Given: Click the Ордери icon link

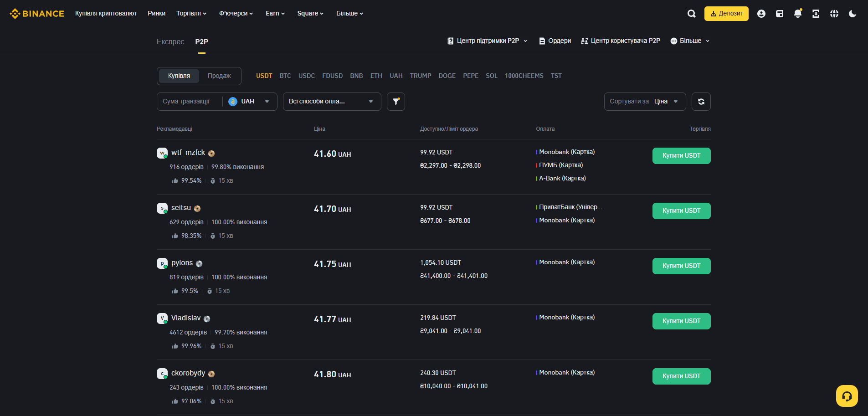Looking at the screenshot, I should [555, 41].
